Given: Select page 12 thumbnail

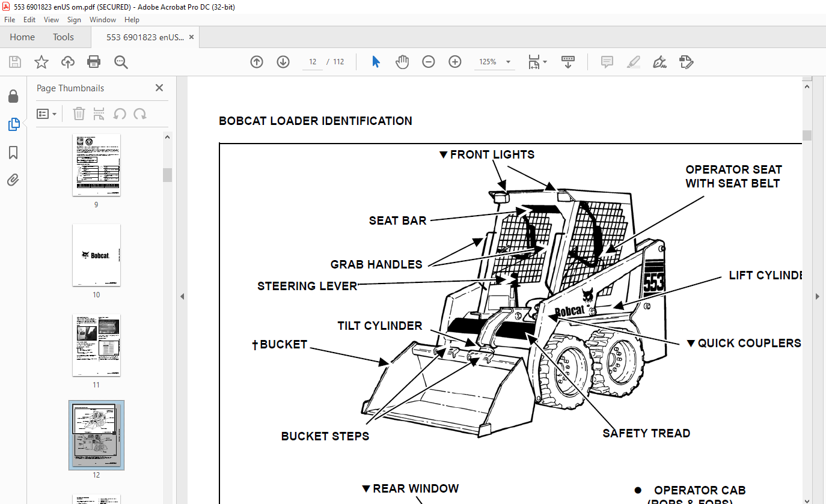Looking at the screenshot, I should (96, 435).
